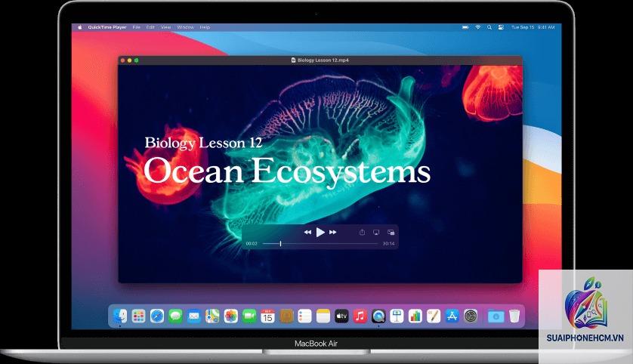Open the Help menu

(205, 27)
